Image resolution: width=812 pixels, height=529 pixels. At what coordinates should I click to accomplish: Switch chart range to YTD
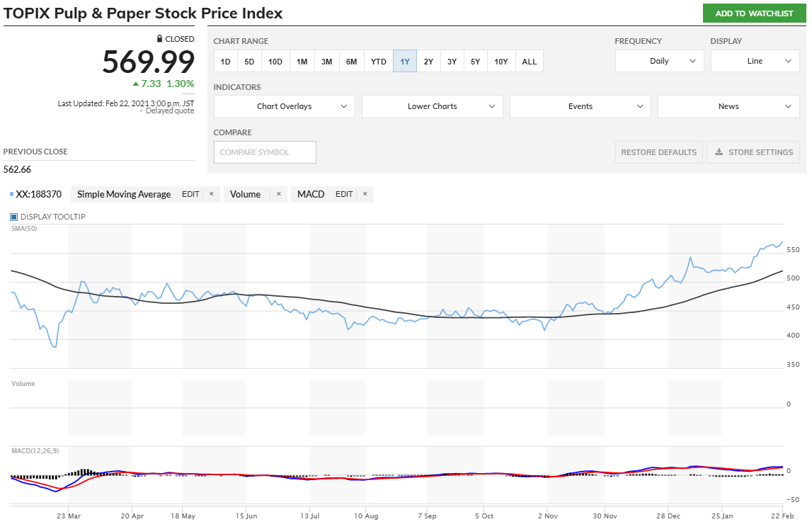click(379, 62)
